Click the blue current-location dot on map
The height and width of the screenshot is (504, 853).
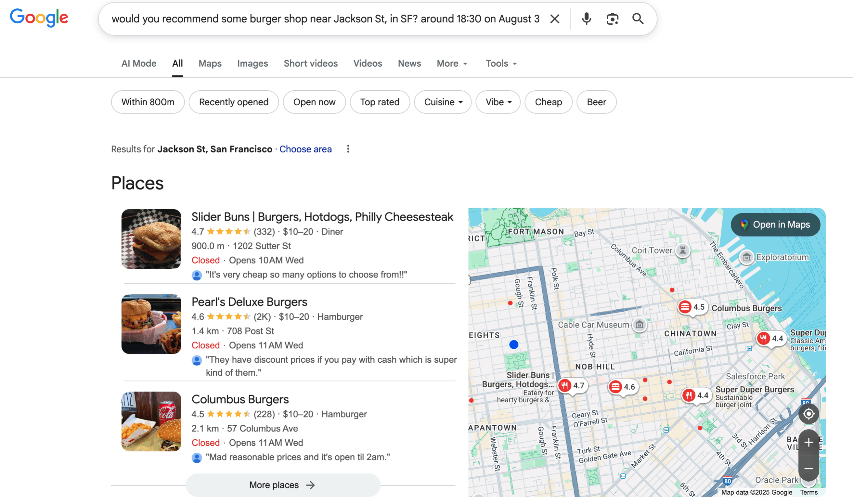click(514, 345)
